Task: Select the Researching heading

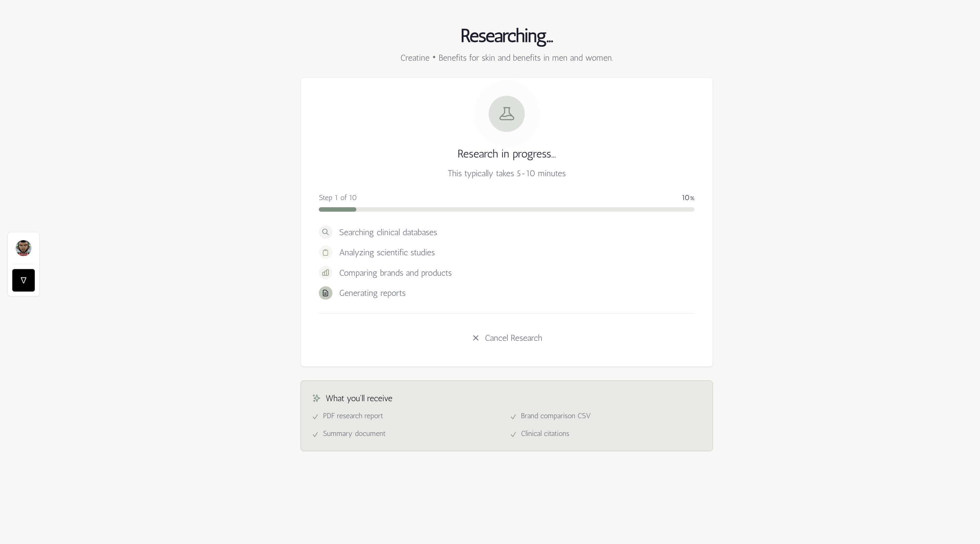Action: 506,36
